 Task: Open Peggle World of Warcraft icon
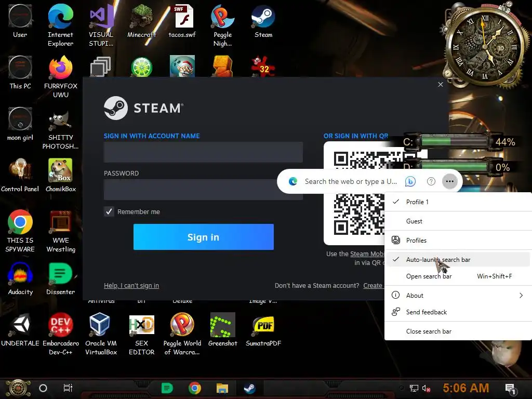(x=182, y=334)
